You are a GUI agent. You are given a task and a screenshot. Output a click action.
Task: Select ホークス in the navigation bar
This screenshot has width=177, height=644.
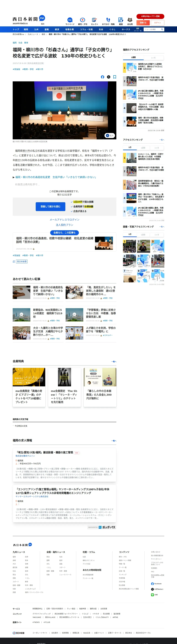[126, 30]
